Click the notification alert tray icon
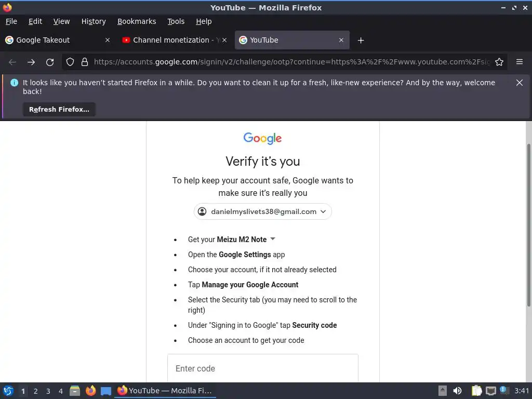This screenshot has width=532, height=399. 504,390
